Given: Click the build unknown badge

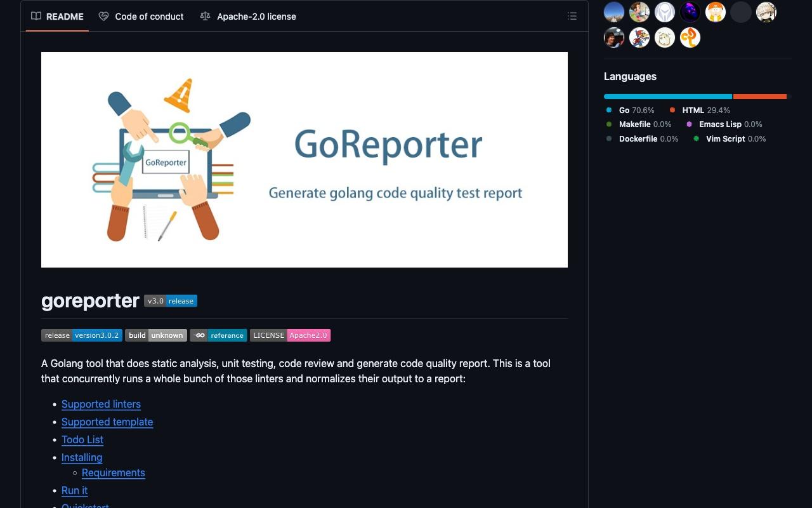Looking at the screenshot, I should (156, 335).
